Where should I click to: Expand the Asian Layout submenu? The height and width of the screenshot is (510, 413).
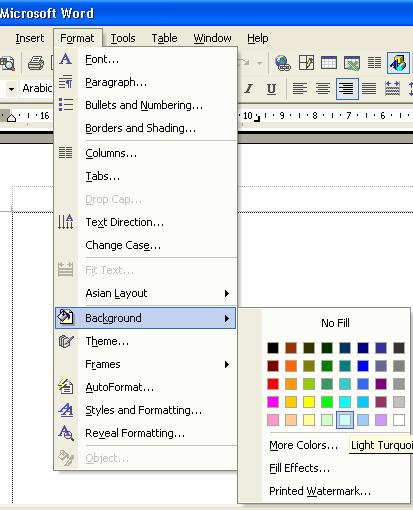click(145, 293)
